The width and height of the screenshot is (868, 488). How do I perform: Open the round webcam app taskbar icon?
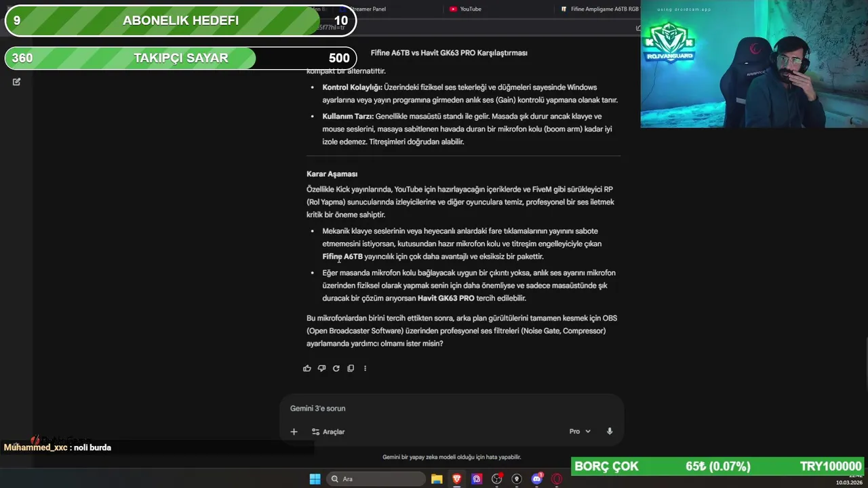517,479
